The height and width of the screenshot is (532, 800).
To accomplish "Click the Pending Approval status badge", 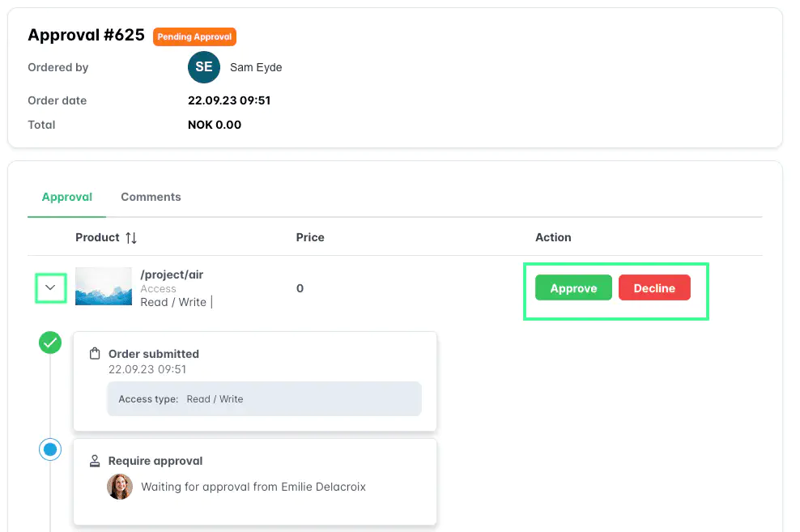I will click(194, 36).
